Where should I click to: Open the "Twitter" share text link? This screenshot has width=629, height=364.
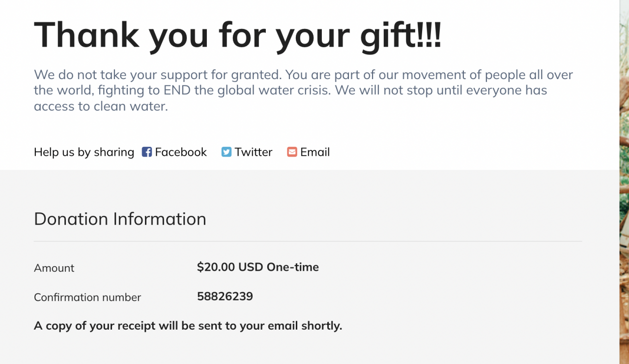[x=253, y=152]
